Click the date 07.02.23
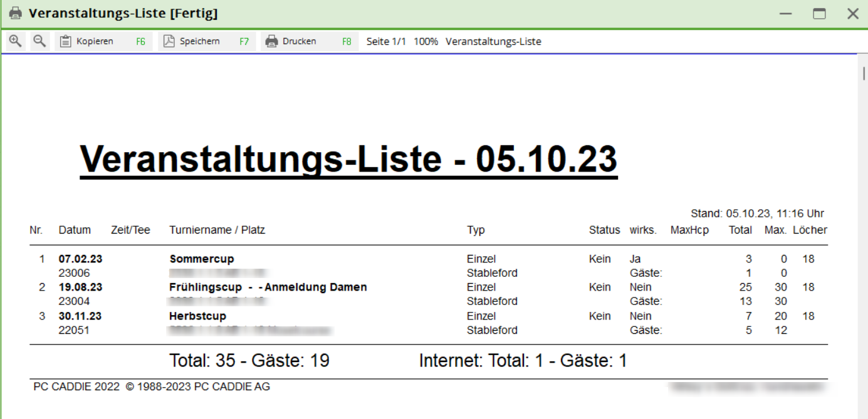The width and height of the screenshot is (868, 419). pyautogui.click(x=80, y=259)
